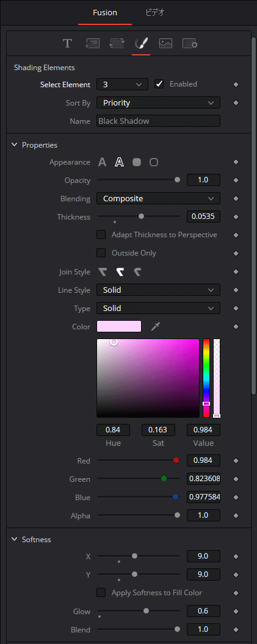Open the Blending Composite dropdown
This screenshot has height=644, width=257.
[158, 198]
